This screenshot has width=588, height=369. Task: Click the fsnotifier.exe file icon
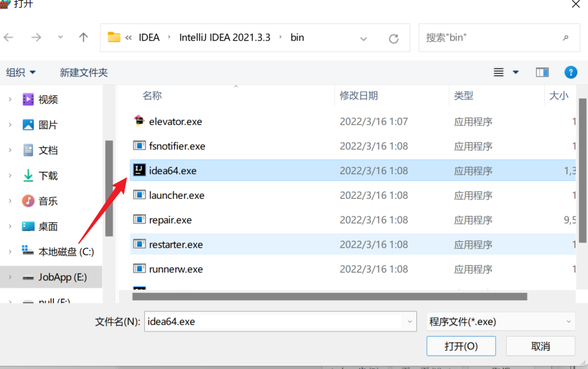pyautogui.click(x=139, y=145)
